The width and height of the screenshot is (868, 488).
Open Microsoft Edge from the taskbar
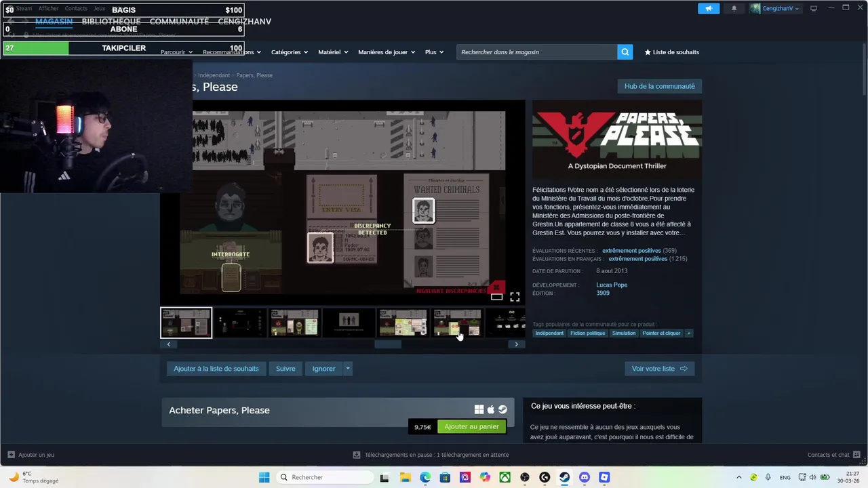(425, 477)
